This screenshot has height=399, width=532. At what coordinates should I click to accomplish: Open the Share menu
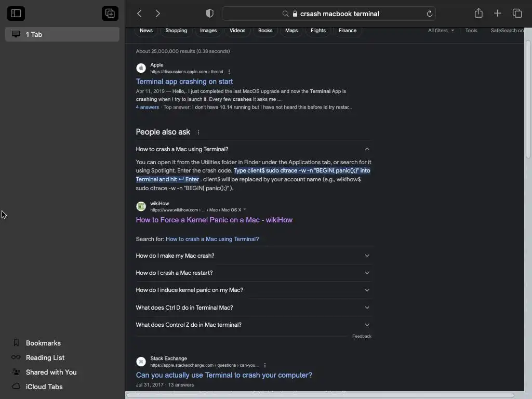point(478,13)
